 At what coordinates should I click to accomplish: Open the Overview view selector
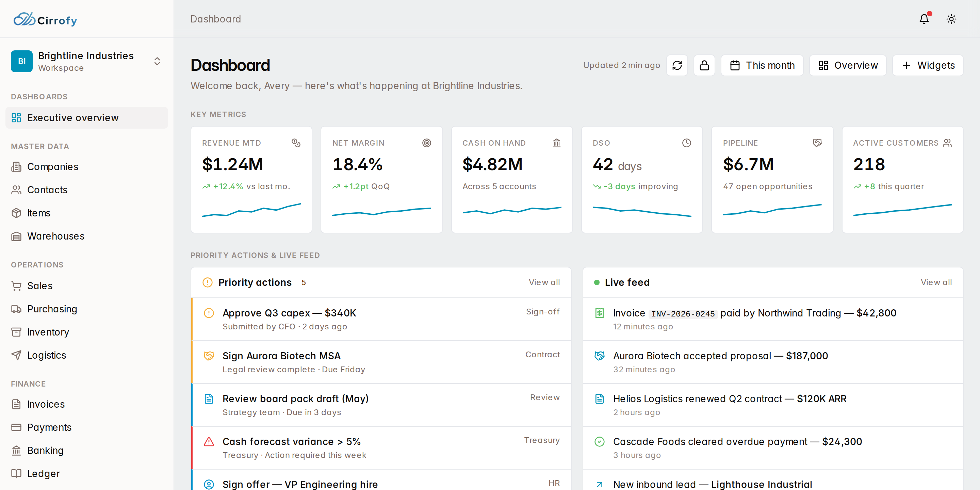848,65
